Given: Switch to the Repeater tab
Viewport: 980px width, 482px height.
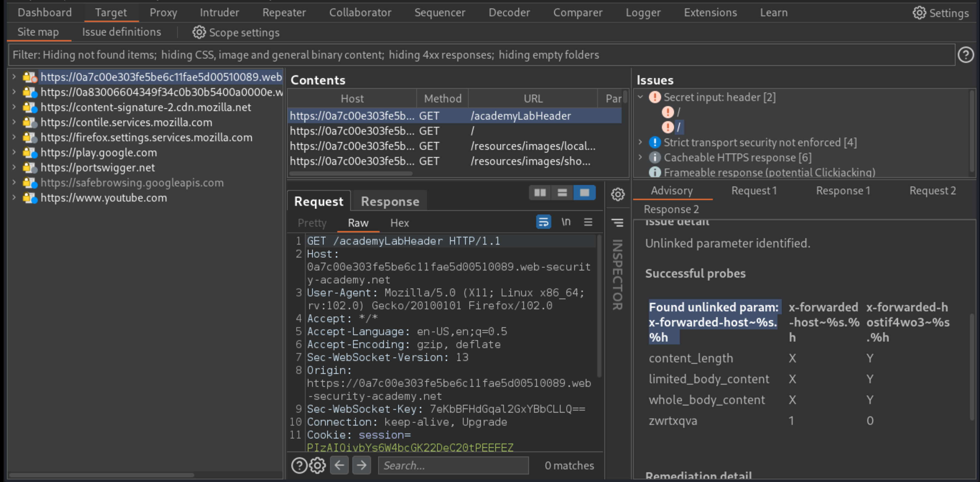Looking at the screenshot, I should 284,13.
